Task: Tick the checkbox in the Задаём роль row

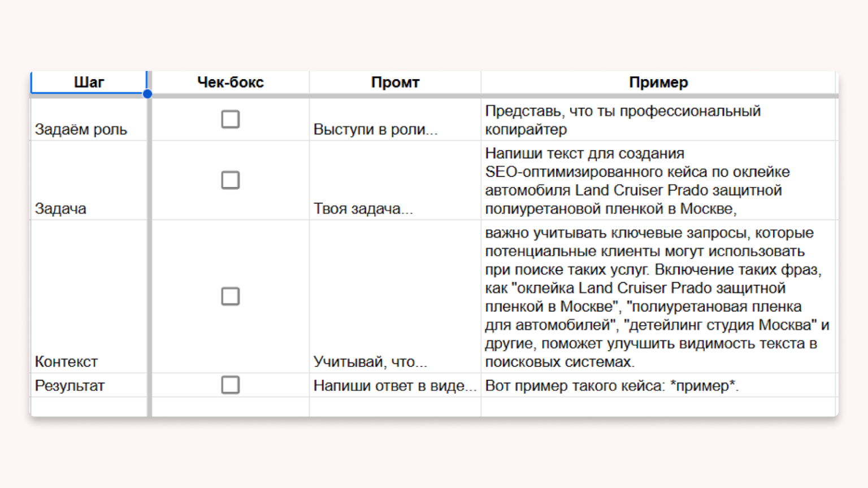Action: 230,119
